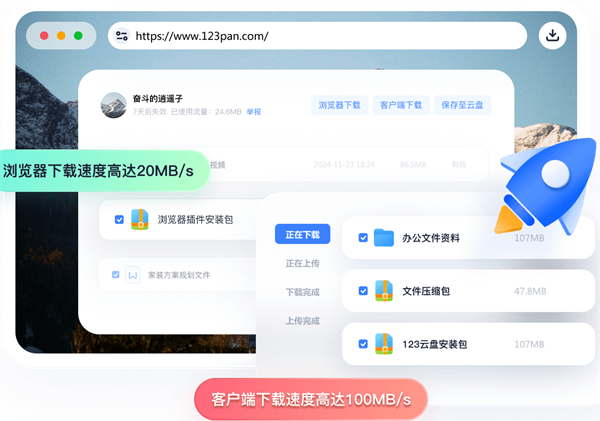Click the 123pan.com URL address field
Viewport: 600px width, 421px height.
coord(320,36)
